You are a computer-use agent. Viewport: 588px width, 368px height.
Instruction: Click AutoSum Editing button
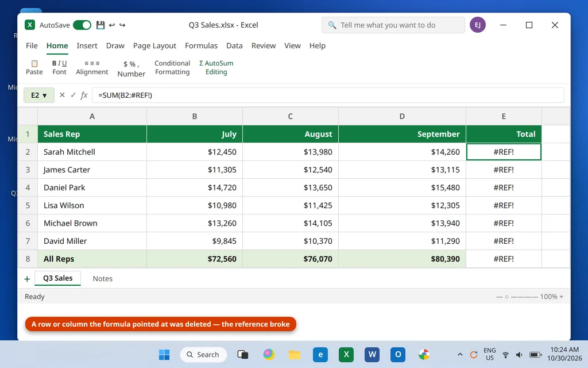pyautogui.click(x=216, y=68)
